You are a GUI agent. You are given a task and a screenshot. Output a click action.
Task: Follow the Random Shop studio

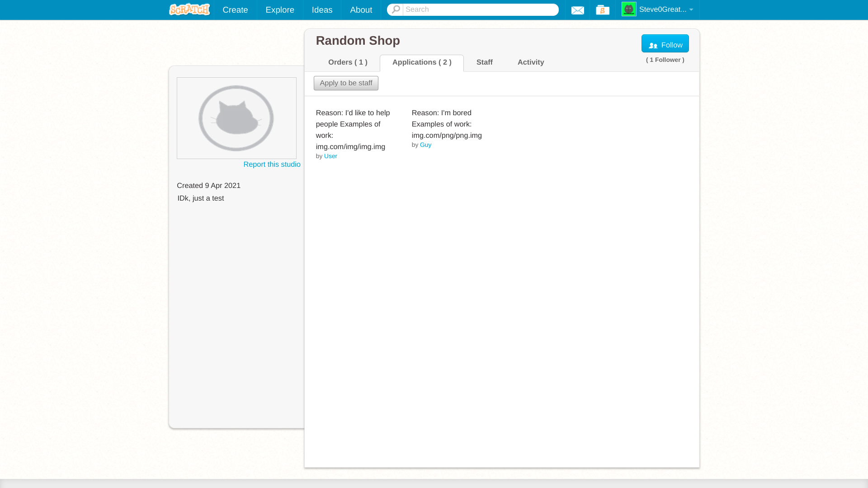pos(665,44)
